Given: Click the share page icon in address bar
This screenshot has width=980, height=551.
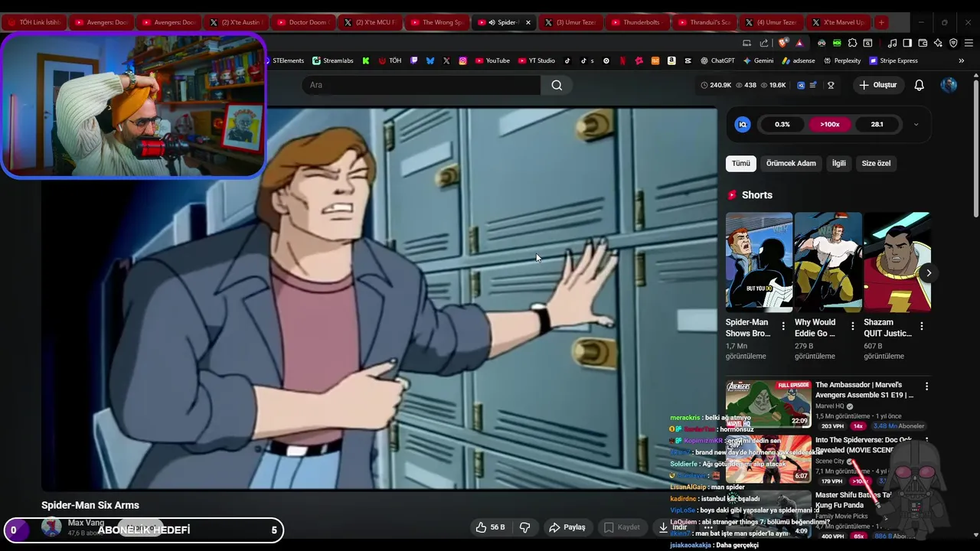Looking at the screenshot, I should [763, 43].
